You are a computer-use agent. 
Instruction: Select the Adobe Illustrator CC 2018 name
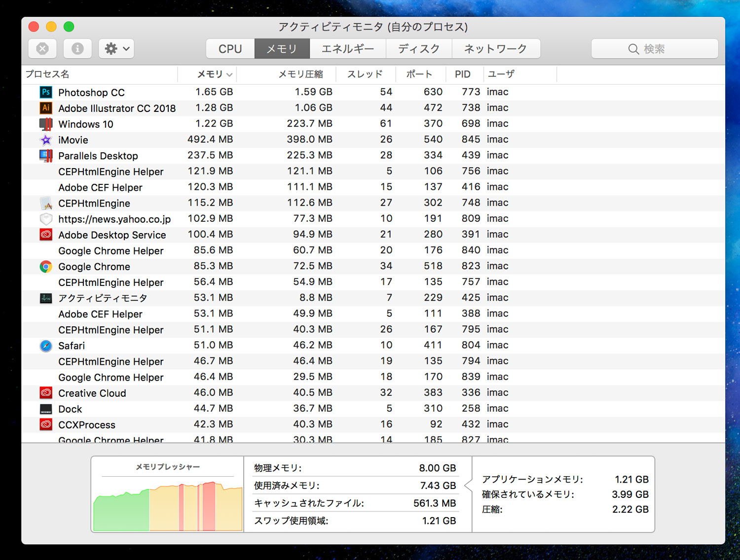[x=117, y=108]
